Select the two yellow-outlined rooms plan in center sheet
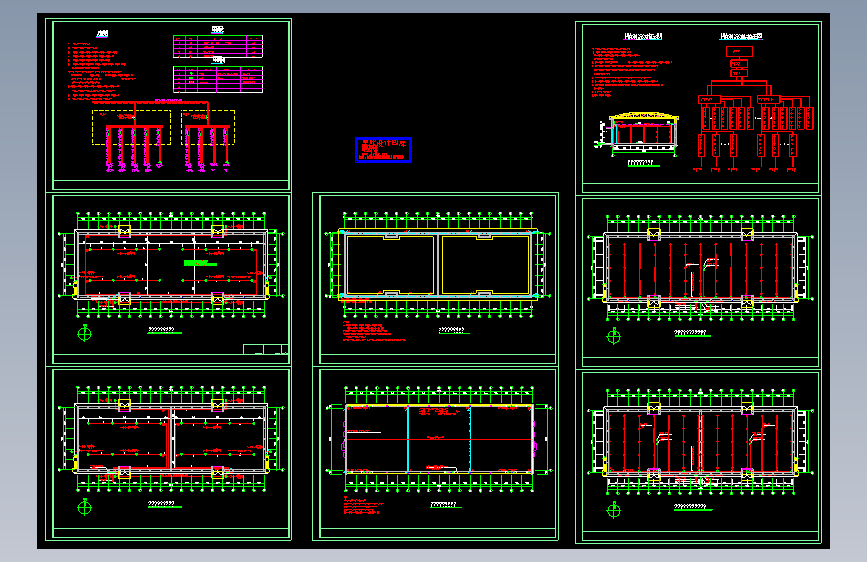867x562 pixels. click(438, 264)
